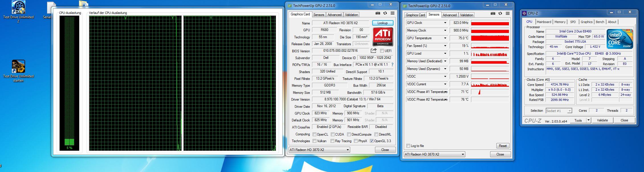Click GPU Temperature value 75.0 °C
Image resolution: width=644 pixels, height=172 pixels.
(x=460, y=38)
